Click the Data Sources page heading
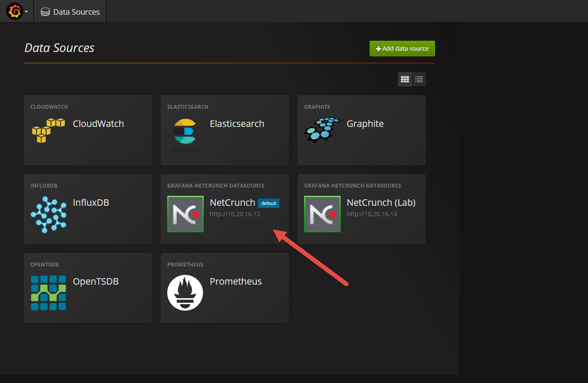 tap(59, 48)
